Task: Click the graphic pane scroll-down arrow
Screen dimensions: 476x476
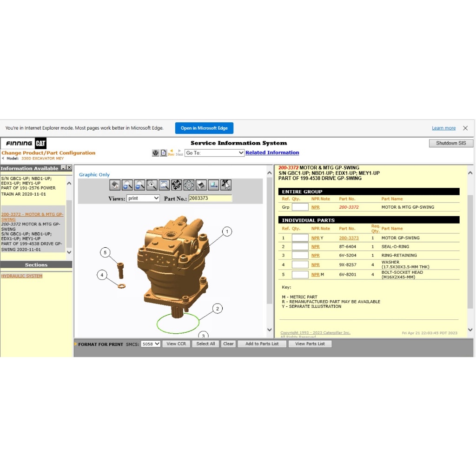Action: click(x=269, y=330)
